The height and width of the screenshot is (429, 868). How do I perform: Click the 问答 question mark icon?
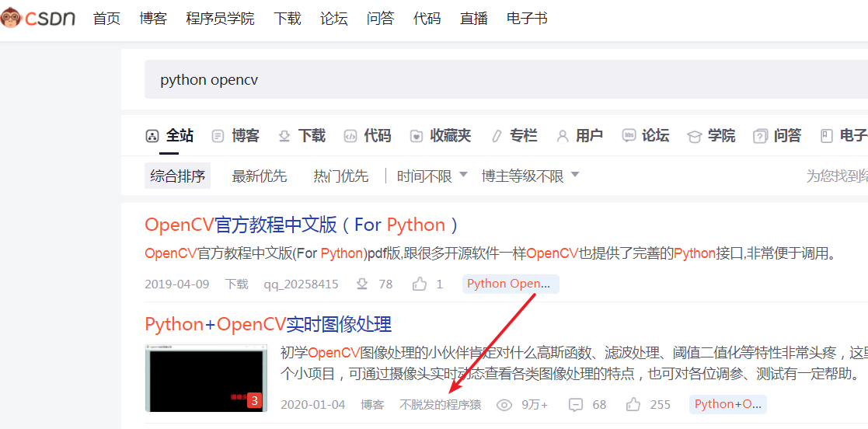[760, 136]
